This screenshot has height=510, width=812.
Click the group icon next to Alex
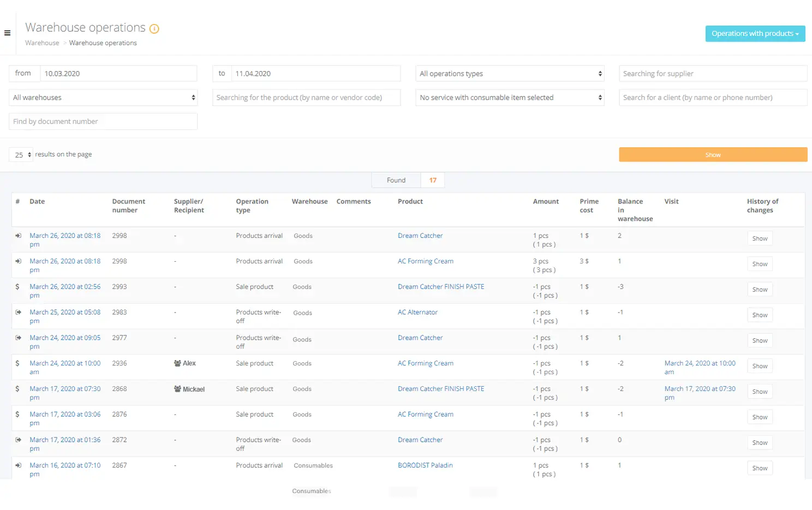tap(177, 363)
